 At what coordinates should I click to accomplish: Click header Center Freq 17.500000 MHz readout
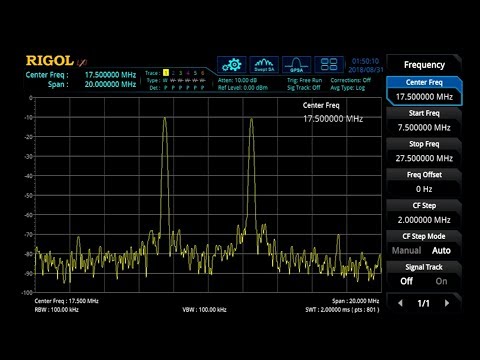click(81, 75)
